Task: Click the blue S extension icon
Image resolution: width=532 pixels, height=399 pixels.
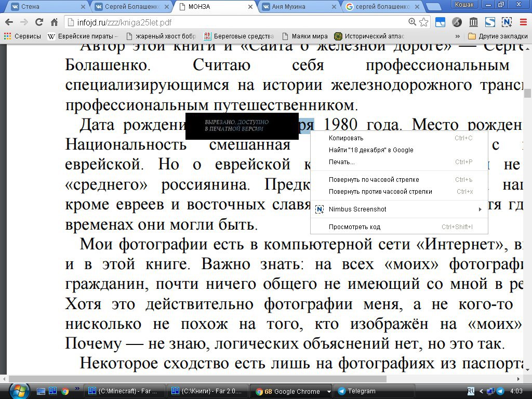Action: tap(490, 22)
